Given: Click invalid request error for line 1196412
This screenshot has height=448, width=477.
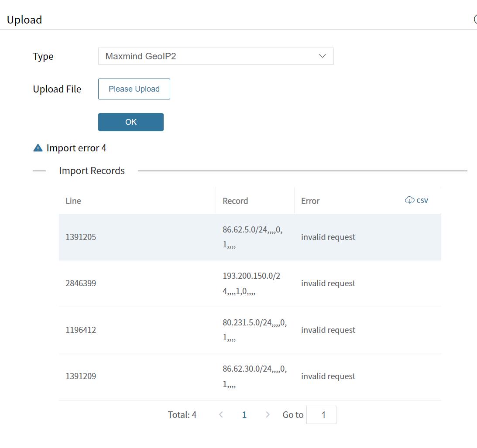Looking at the screenshot, I should pos(328,330).
